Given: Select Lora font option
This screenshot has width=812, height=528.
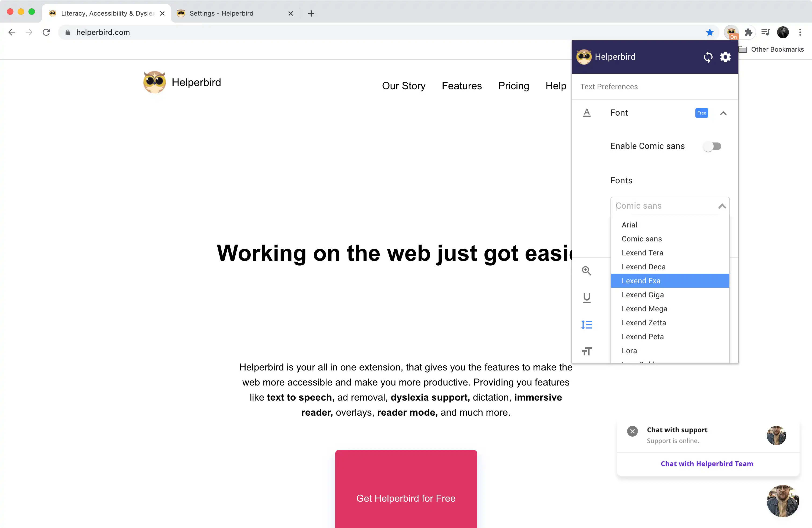Looking at the screenshot, I should point(670,351).
